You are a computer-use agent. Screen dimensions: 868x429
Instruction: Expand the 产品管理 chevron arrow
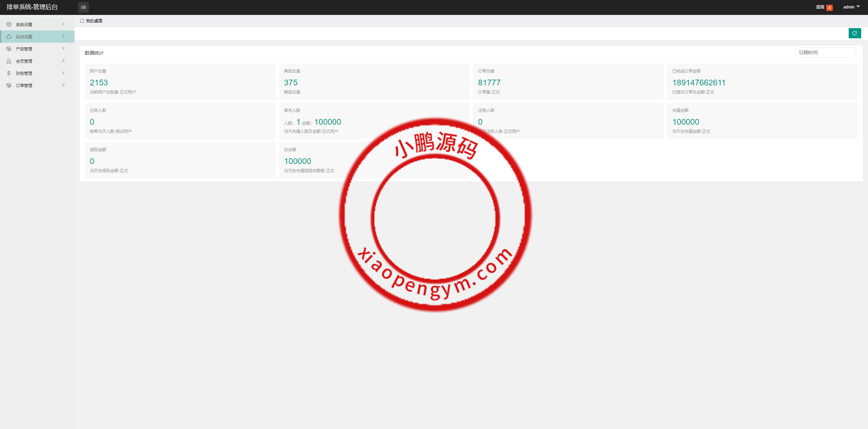coord(63,48)
